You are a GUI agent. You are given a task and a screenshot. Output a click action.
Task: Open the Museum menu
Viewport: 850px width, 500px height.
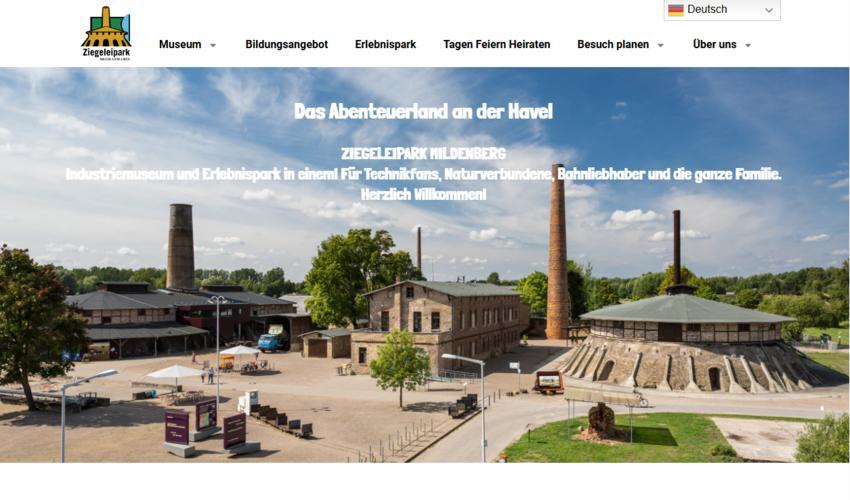click(x=180, y=44)
